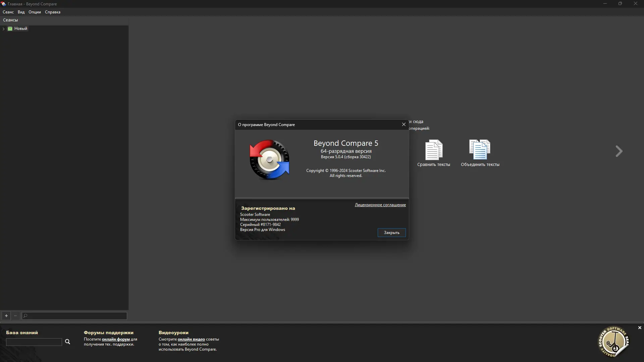
Task: Open the Справка menu
Action: (x=53, y=12)
